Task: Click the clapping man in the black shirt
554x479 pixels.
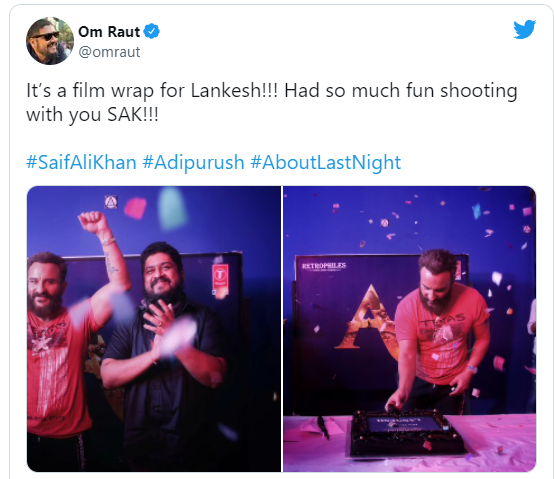Action: coord(166,353)
